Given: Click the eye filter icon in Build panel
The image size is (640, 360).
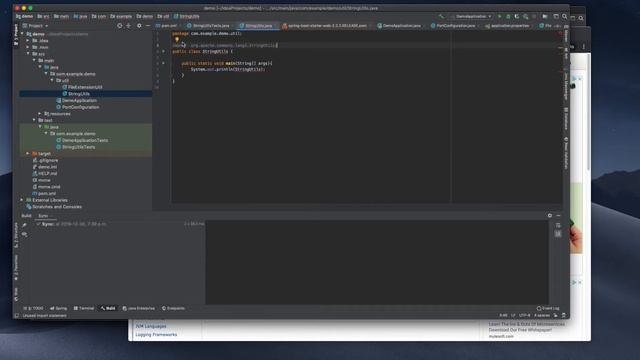Looking at the screenshot, I should [x=24, y=234].
